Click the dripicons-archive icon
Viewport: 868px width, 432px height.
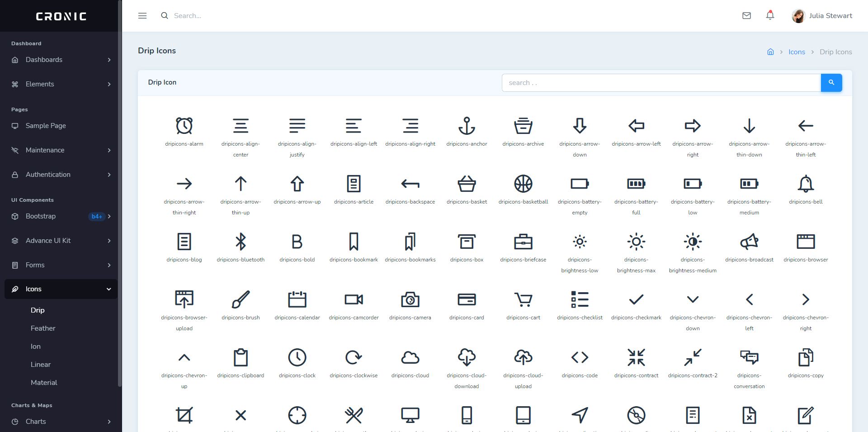(x=523, y=126)
